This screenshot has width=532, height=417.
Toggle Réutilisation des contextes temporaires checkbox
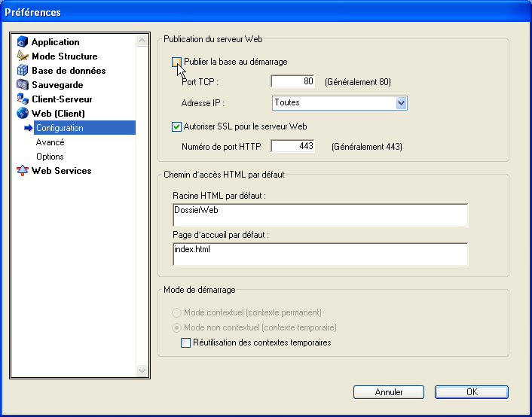click(x=186, y=342)
